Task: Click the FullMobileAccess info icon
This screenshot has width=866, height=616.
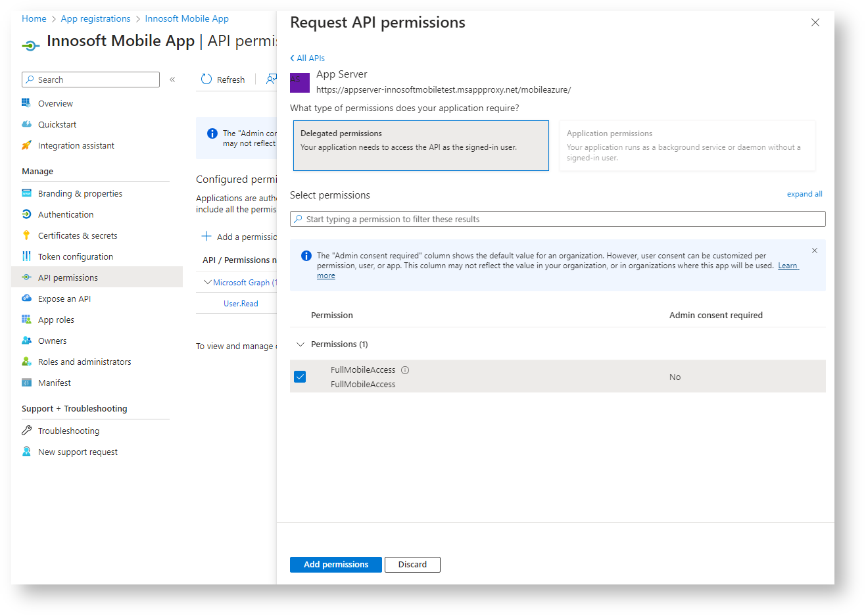Action: pyautogui.click(x=405, y=370)
